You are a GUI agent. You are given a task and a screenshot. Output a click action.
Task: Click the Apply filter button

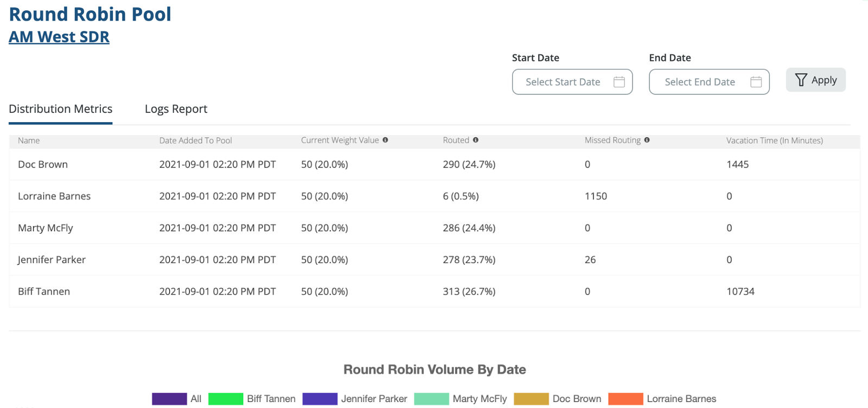(x=815, y=80)
